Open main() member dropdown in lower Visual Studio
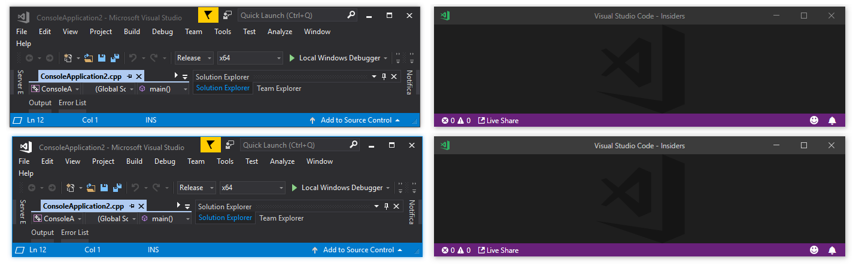Image resolution: width=868 pixels, height=269 pixels. point(166,219)
